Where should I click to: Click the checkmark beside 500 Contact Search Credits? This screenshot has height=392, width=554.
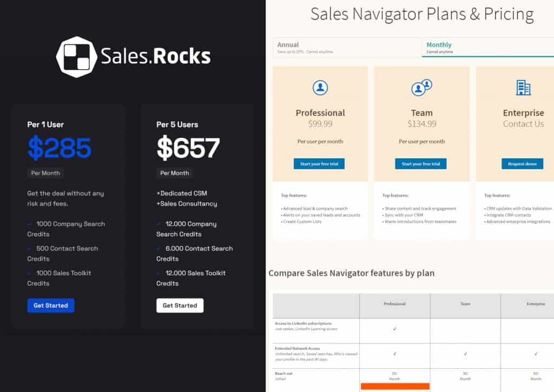(x=28, y=249)
